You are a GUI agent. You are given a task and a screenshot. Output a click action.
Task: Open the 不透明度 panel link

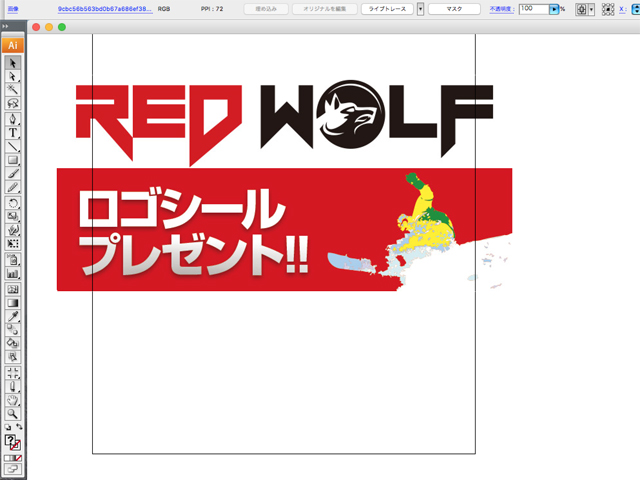(x=502, y=9)
